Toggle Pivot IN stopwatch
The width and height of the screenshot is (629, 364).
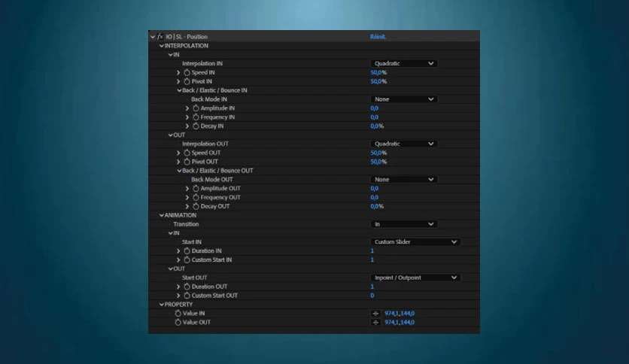coord(187,81)
